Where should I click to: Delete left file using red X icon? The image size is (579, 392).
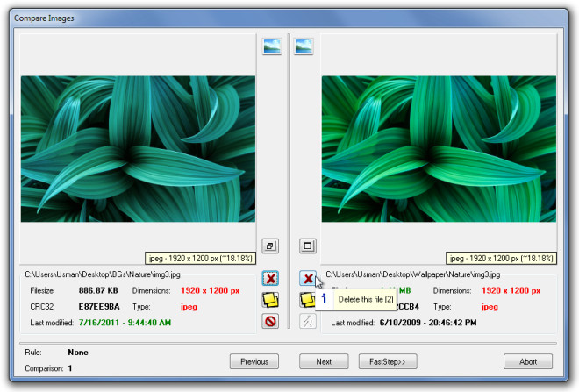pyautogui.click(x=270, y=278)
